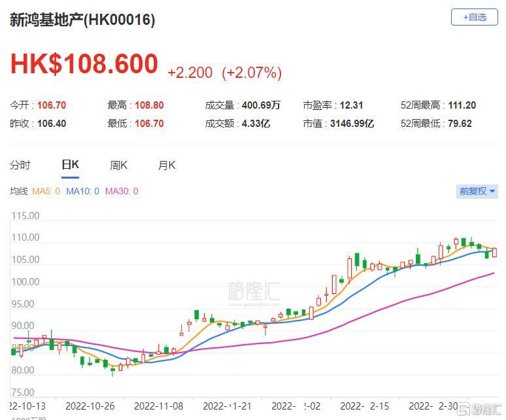506x420 pixels.
Task: Click the MA30: 0 moving average label
Action: [122, 191]
